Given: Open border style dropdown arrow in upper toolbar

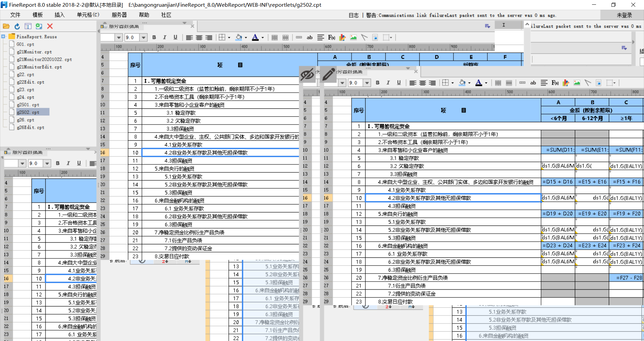Looking at the screenshot, I should [x=229, y=38].
